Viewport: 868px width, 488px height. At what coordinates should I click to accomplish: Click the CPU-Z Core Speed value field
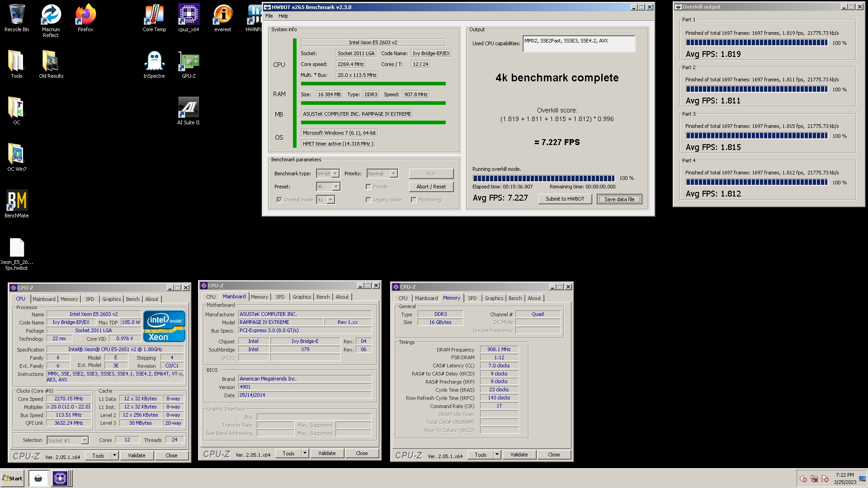[x=69, y=399]
